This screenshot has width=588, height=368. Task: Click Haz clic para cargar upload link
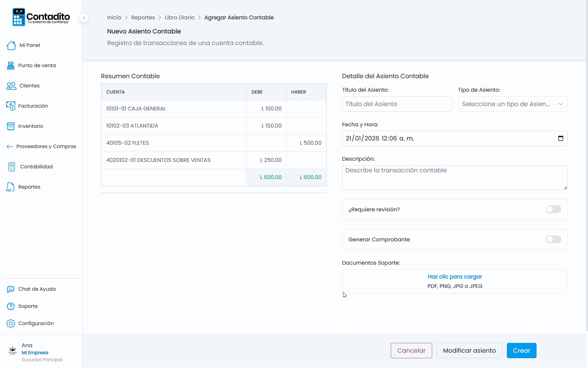coord(454,277)
